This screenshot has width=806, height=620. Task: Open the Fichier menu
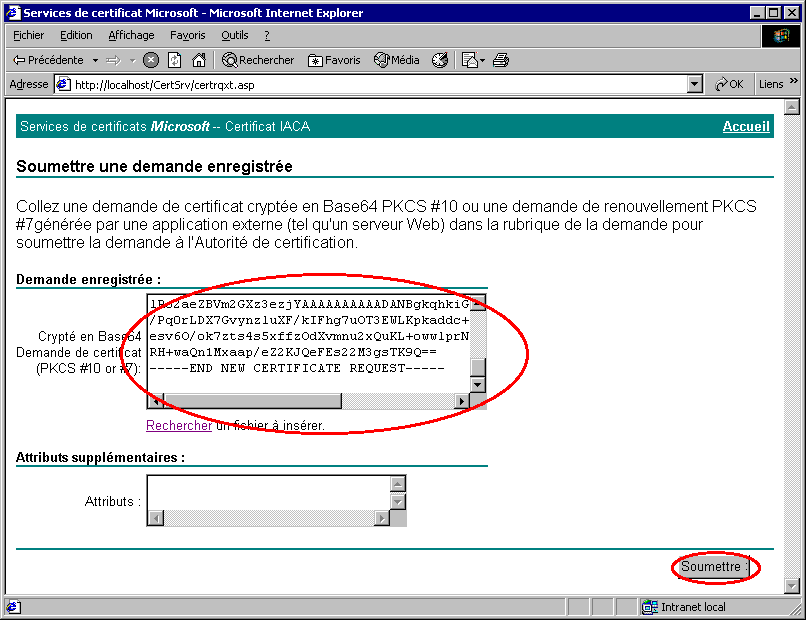coord(29,35)
